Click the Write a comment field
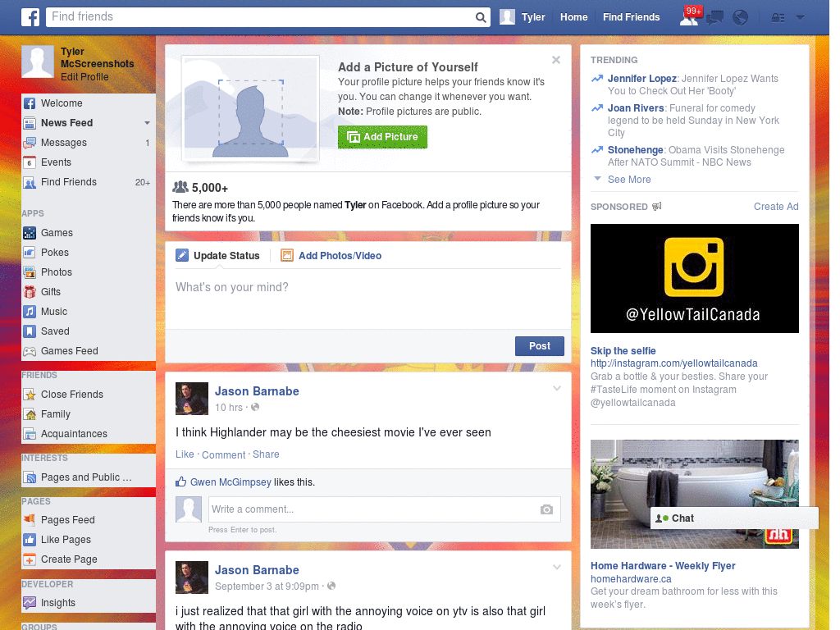This screenshot has width=840, height=630. [x=384, y=509]
